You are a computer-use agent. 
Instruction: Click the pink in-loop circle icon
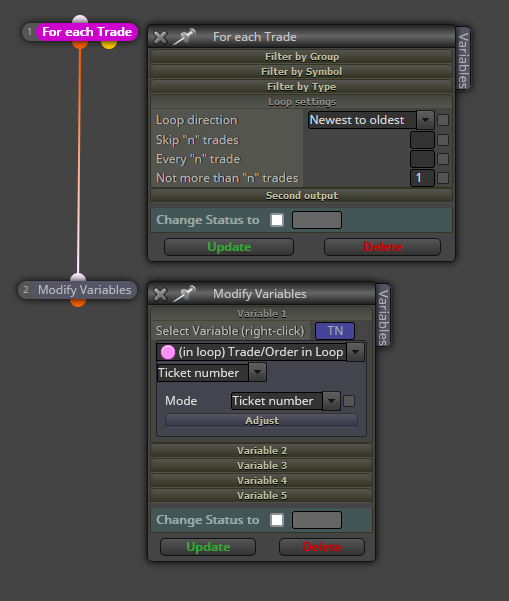167,352
